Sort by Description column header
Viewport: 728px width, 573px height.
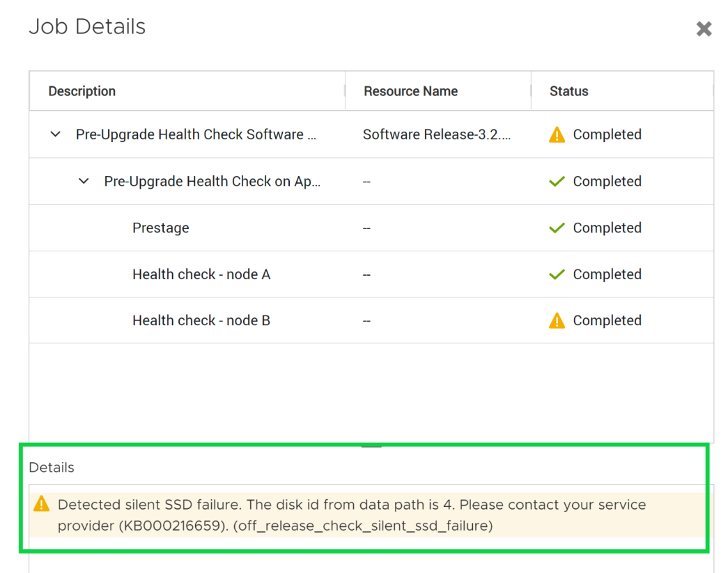pos(82,91)
